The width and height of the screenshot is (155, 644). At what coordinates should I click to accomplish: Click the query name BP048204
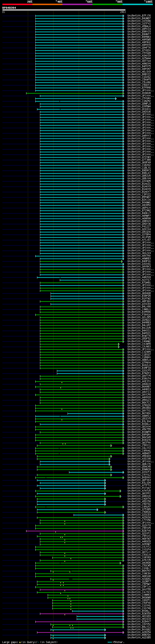pyautogui.click(x=9, y=8)
